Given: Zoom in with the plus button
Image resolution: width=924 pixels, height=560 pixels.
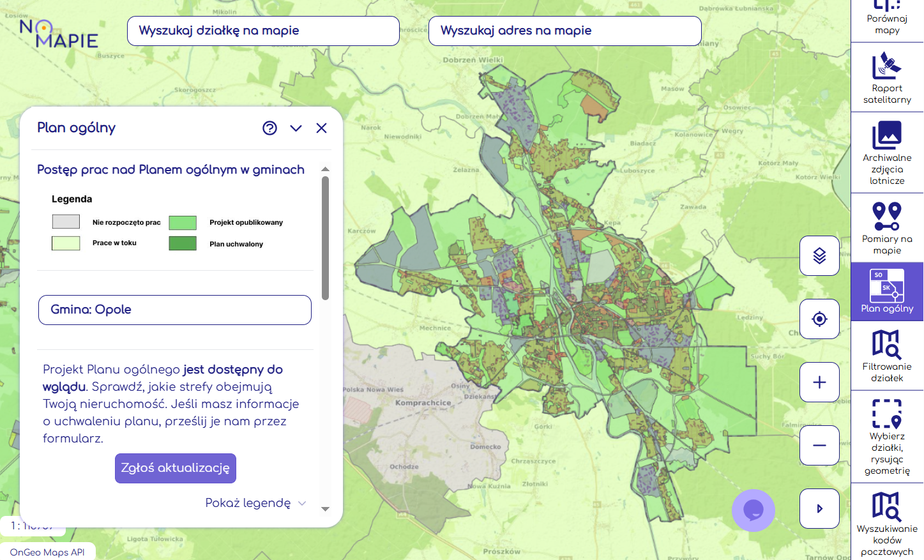Looking at the screenshot, I should click(819, 382).
